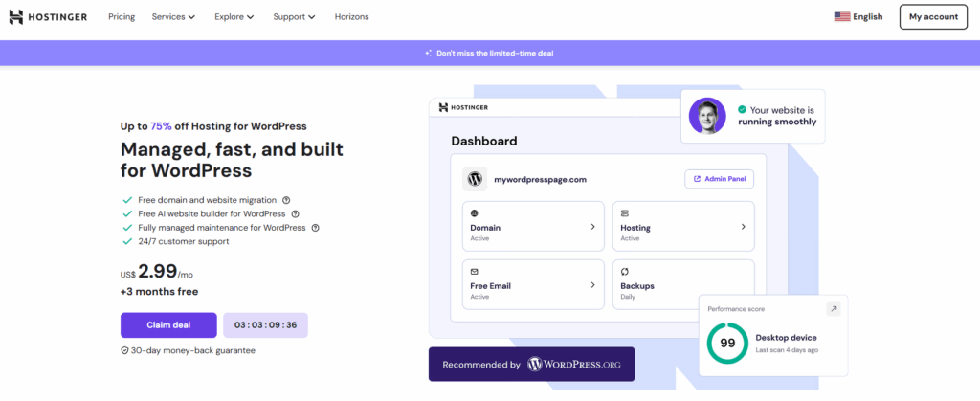
Task: Click the shield icon beside money-back guarantee
Action: click(124, 351)
